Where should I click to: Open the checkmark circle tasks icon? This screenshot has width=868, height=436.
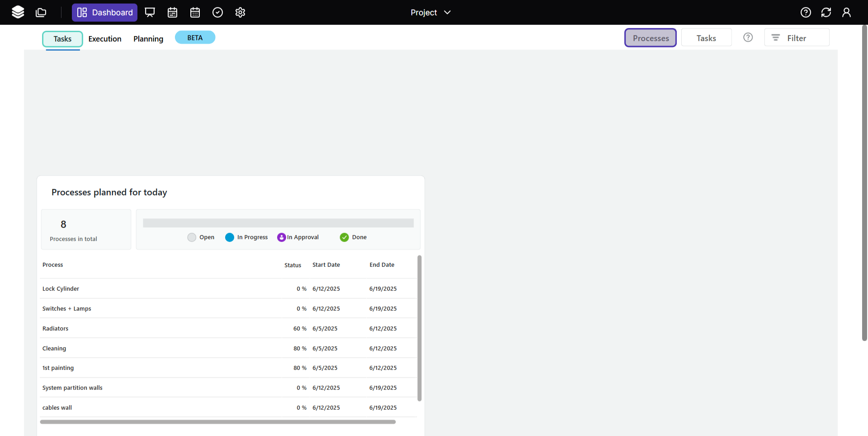[x=217, y=12]
